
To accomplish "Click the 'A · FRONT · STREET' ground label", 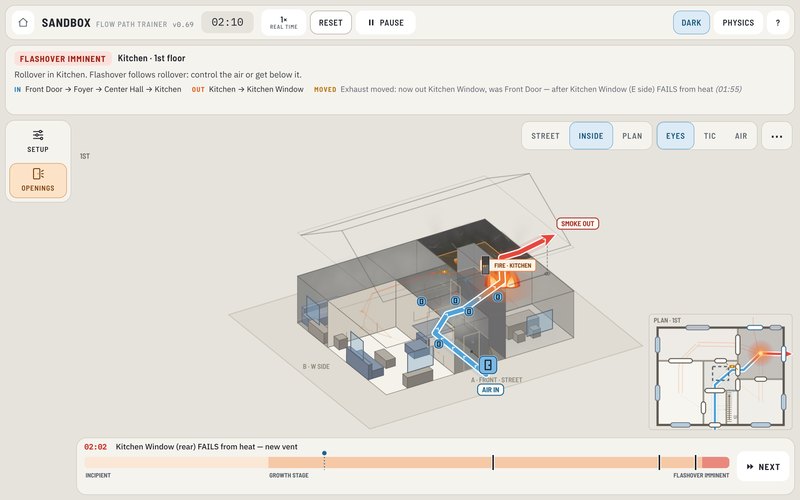I will click(496, 380).
